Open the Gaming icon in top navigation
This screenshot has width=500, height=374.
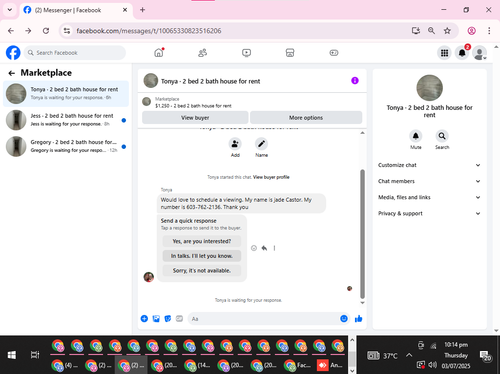[334, 53]
